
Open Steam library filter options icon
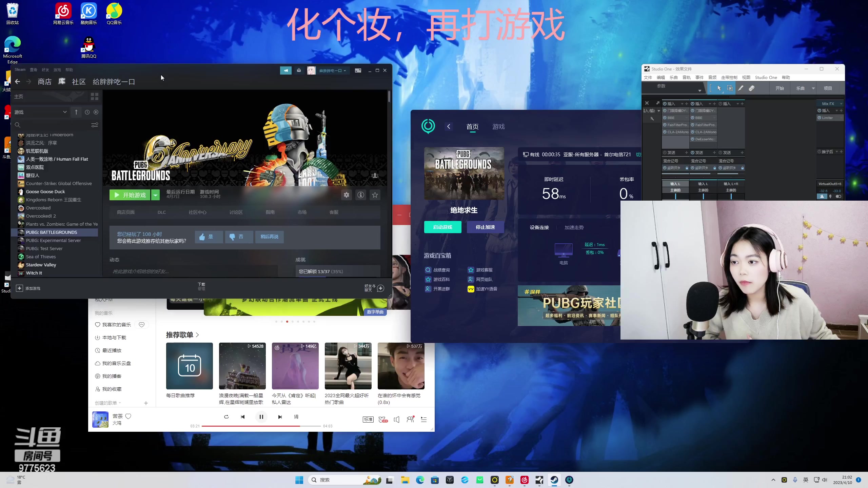[x=95, y=125]
